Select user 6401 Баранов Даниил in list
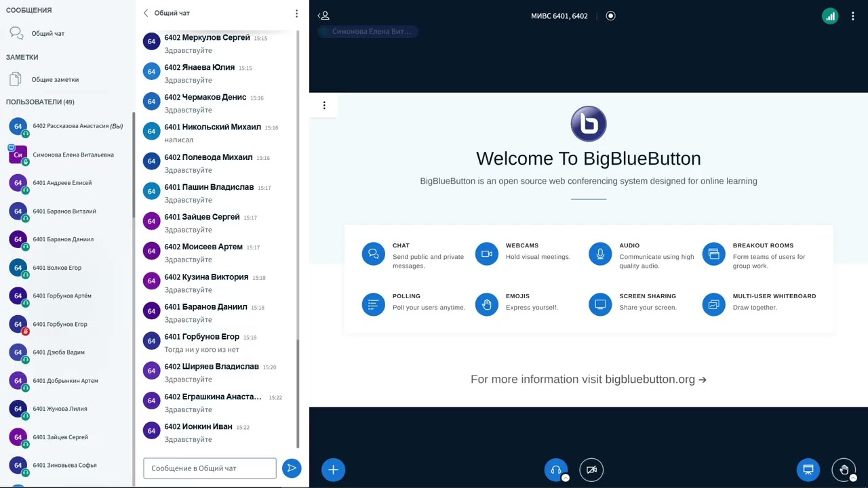868x488 pixels. click(x=68, y=239)
